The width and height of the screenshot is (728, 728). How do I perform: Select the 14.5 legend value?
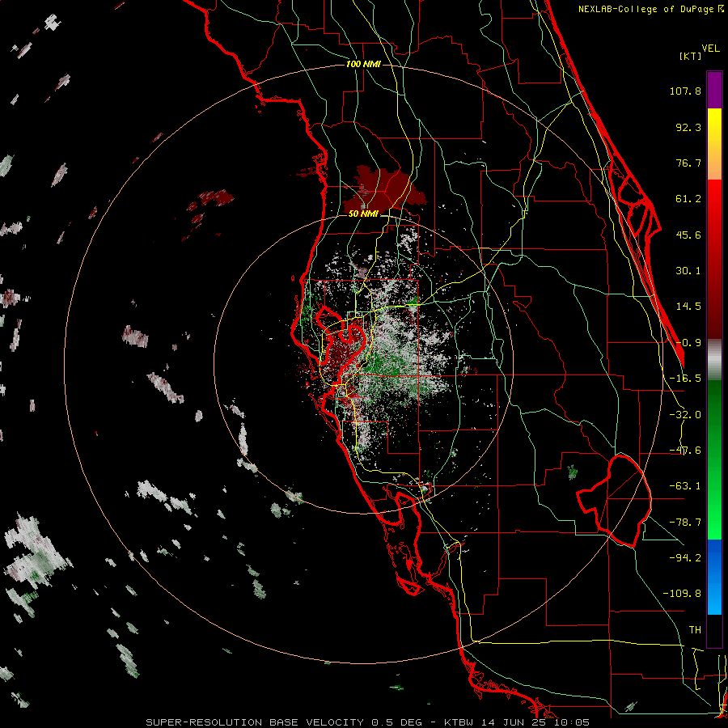pos(688,307)
